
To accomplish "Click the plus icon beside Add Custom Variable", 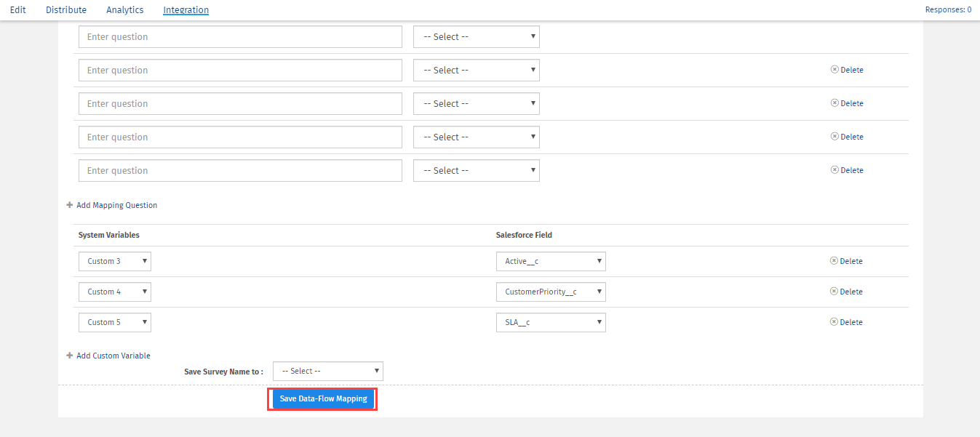I will coord(70,356).
